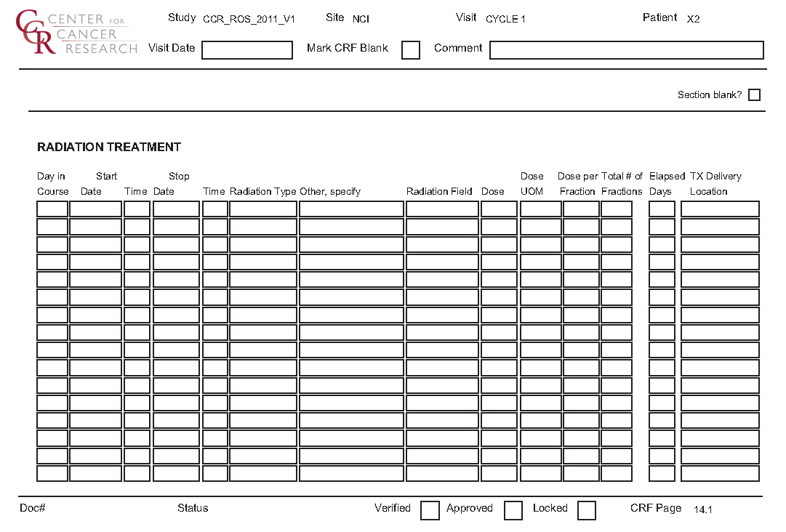Click the Center for Cancer Research logo
This screenshot has width=786, height=532.
pos(76,33)
